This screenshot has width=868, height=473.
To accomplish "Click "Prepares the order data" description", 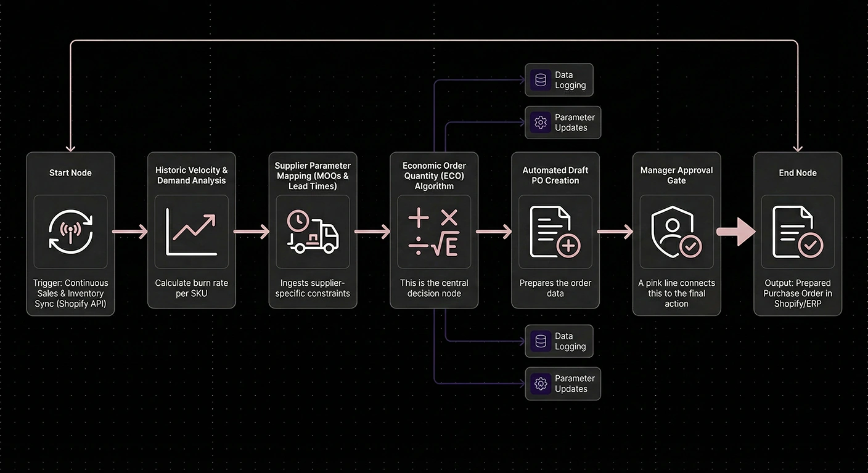I will pyautogui.click(x=555, y=288).
